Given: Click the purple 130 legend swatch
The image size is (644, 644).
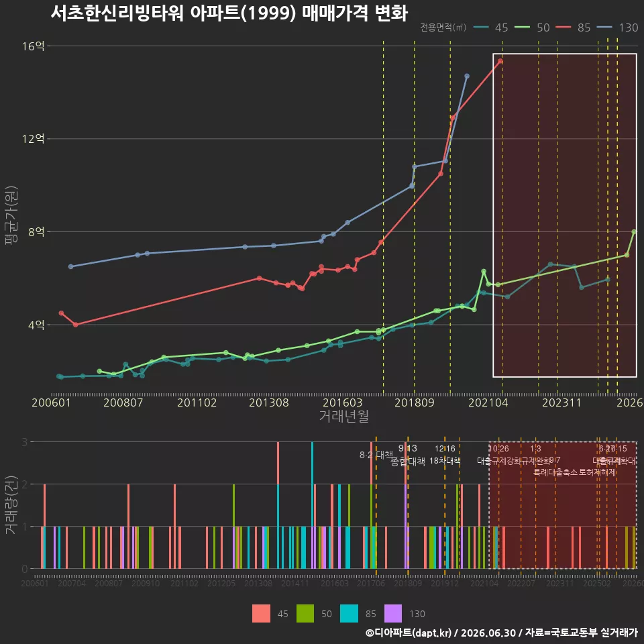Looking at the screenshot, I should tap(393, 614).
